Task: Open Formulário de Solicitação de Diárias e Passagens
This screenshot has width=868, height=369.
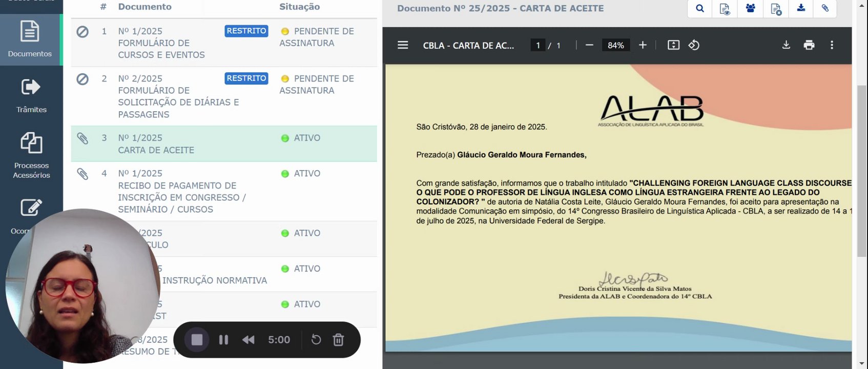Action: (x=178, y=96)
